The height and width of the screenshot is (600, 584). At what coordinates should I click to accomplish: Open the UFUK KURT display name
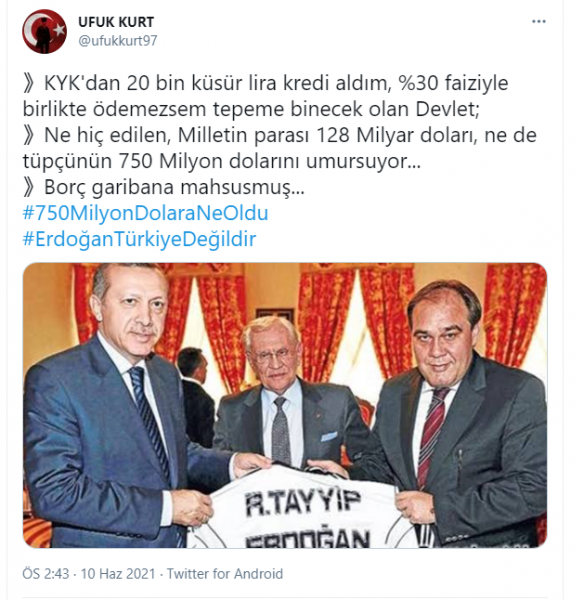116,22
